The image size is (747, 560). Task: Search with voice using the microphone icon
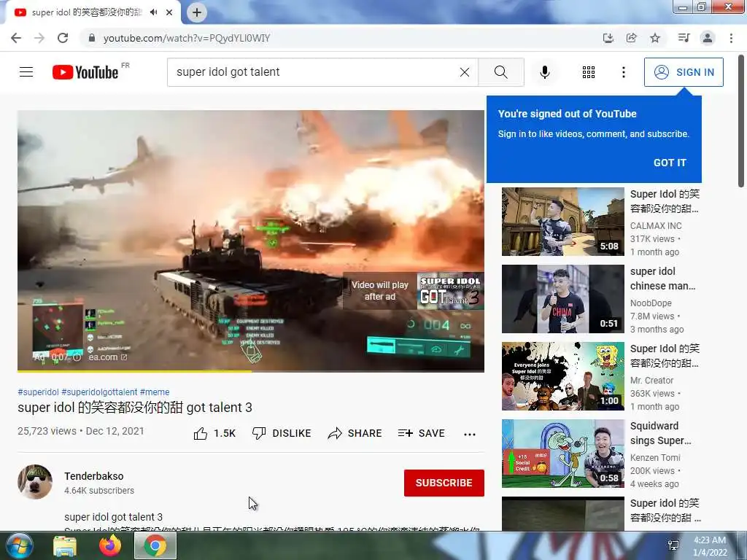545,72
